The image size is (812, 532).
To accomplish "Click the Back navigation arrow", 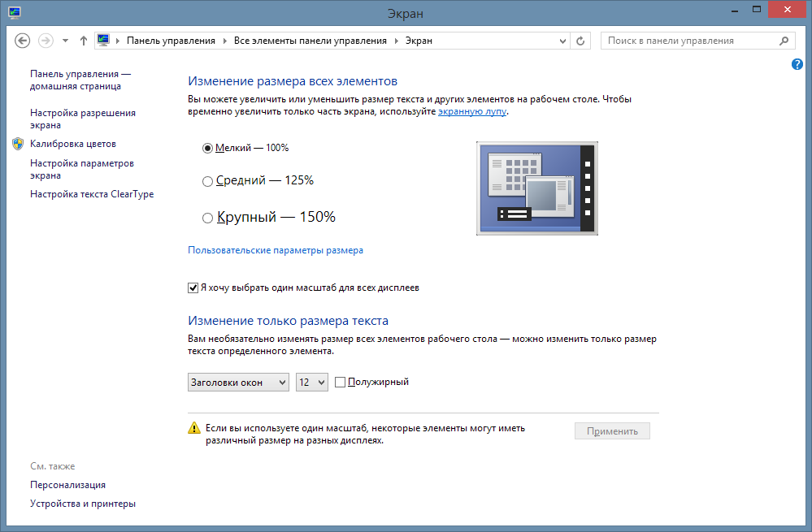I will point(22,41).
